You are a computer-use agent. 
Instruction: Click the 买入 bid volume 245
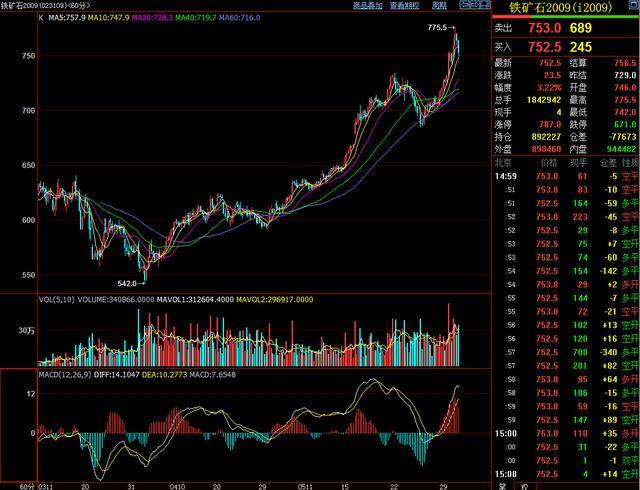(x=581, y=47)
